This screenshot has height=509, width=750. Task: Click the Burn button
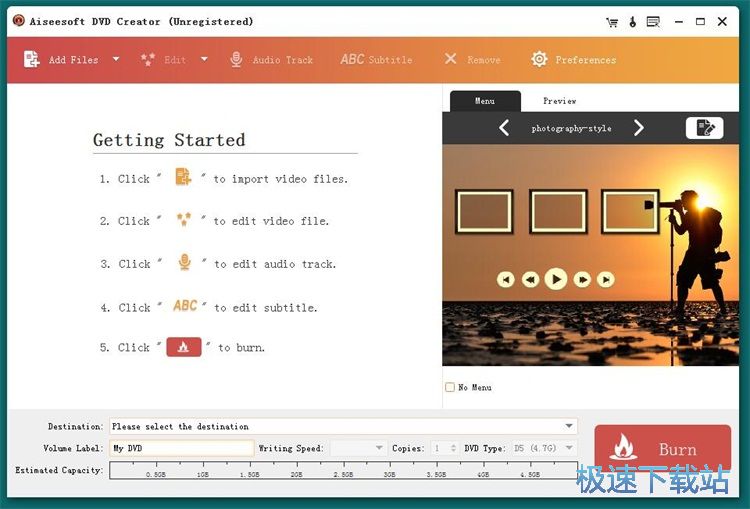click(662, 448)
